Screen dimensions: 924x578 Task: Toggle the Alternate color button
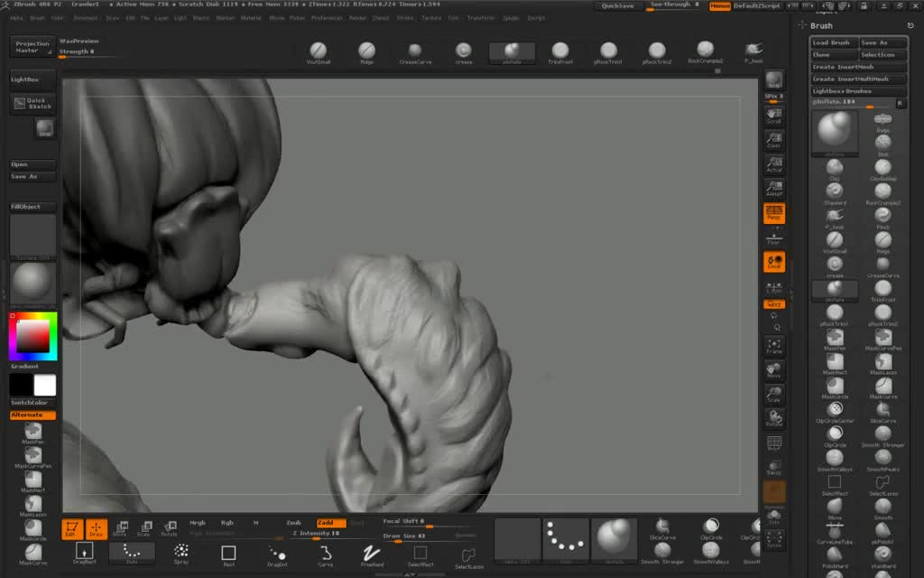coord(32,415)
